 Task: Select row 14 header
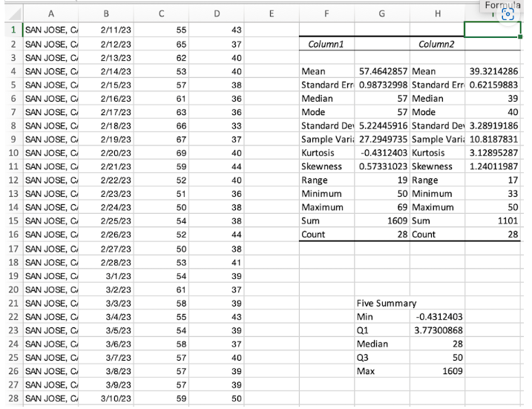click(13, 207)
